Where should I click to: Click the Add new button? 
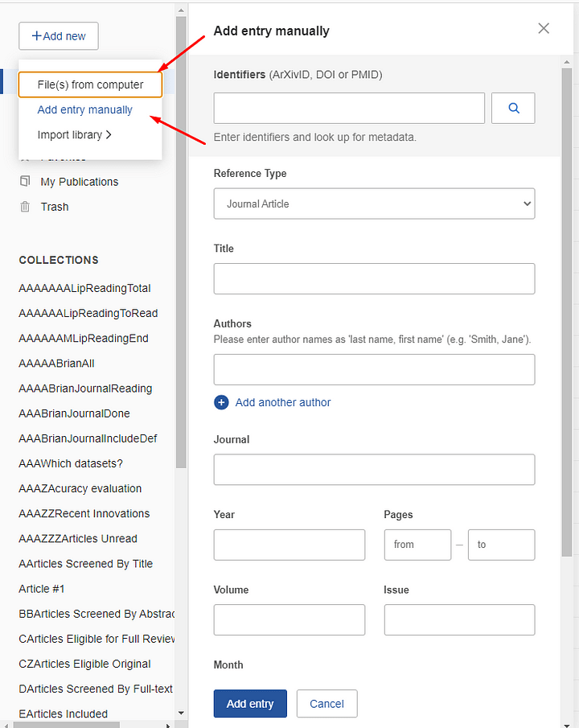59,36
